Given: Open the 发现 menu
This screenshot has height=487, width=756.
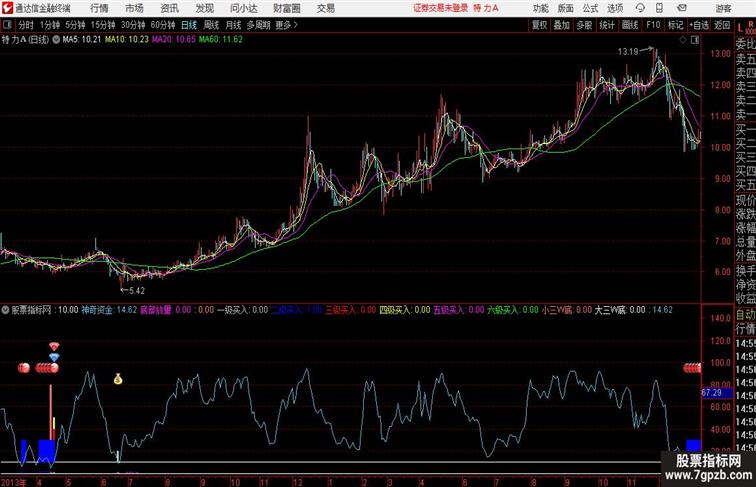Looking at the screenshot, I should [205, 8].
